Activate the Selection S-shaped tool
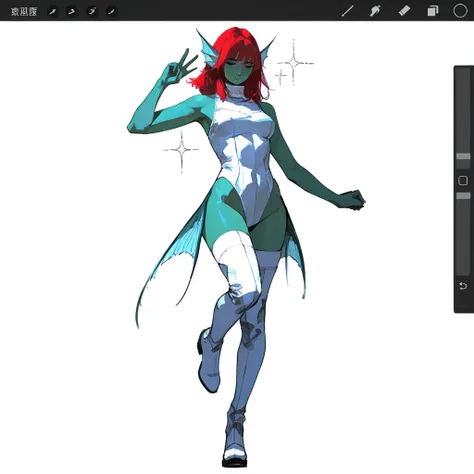This screenshot has height=474, width=474. click(92, 12)
